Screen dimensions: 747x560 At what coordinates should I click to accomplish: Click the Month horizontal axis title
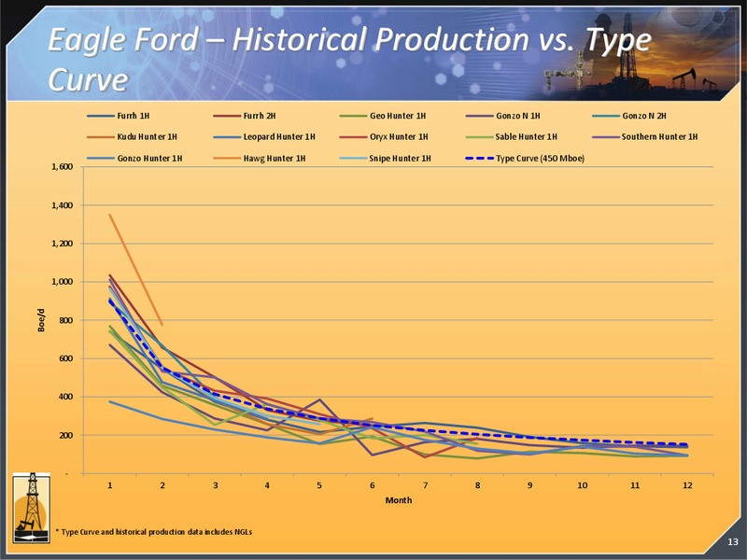click(399, 500)
